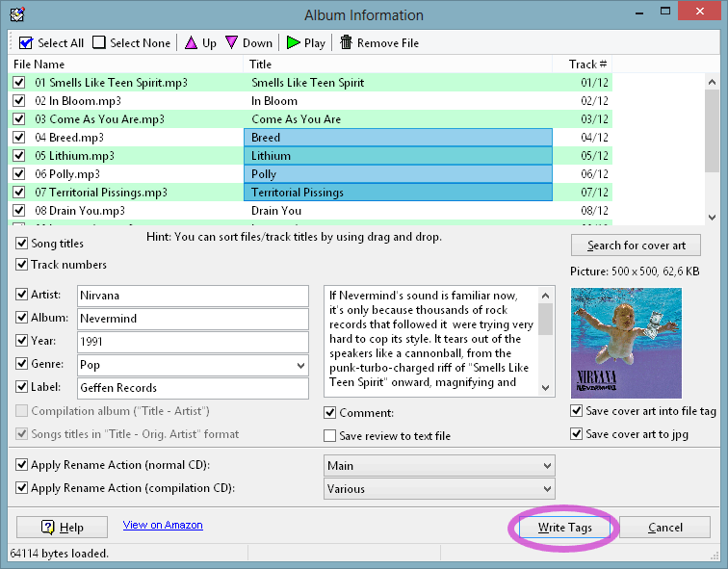This screenshot has height=569, width=728.
Task: Click the Write Tags button
Action: pos(564,528)
